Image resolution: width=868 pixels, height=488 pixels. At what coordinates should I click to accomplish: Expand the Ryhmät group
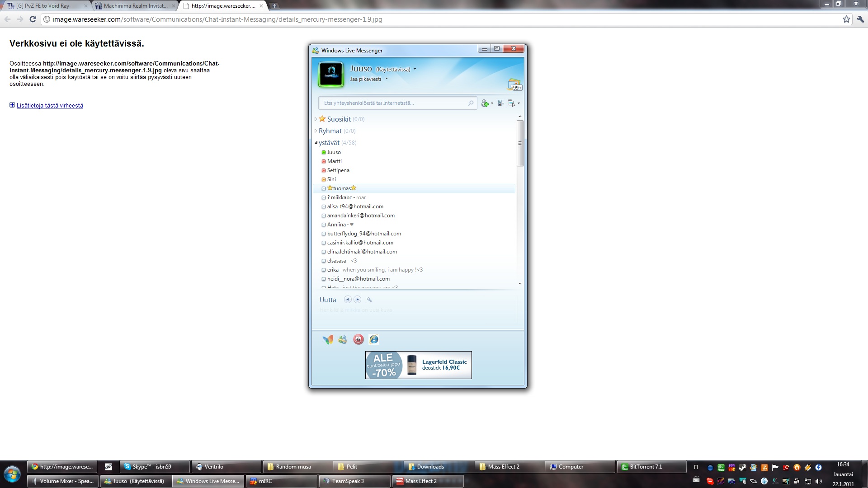pyautogui.click(x=316, y=131)
